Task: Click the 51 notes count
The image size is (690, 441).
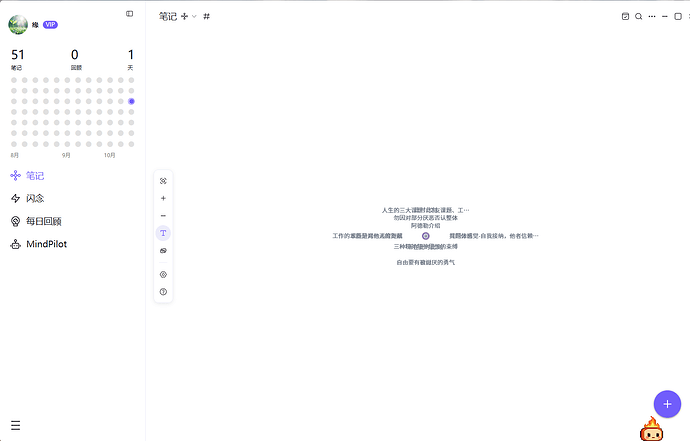Action: coord(18,55)
